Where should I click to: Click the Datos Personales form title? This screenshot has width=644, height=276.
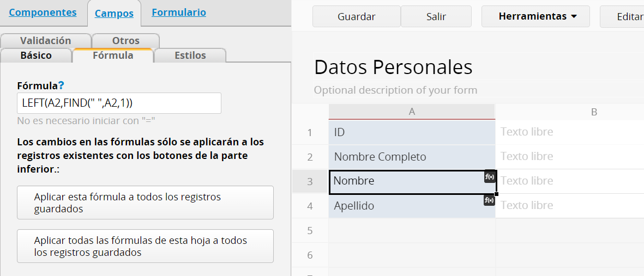(x=393, y=68)
